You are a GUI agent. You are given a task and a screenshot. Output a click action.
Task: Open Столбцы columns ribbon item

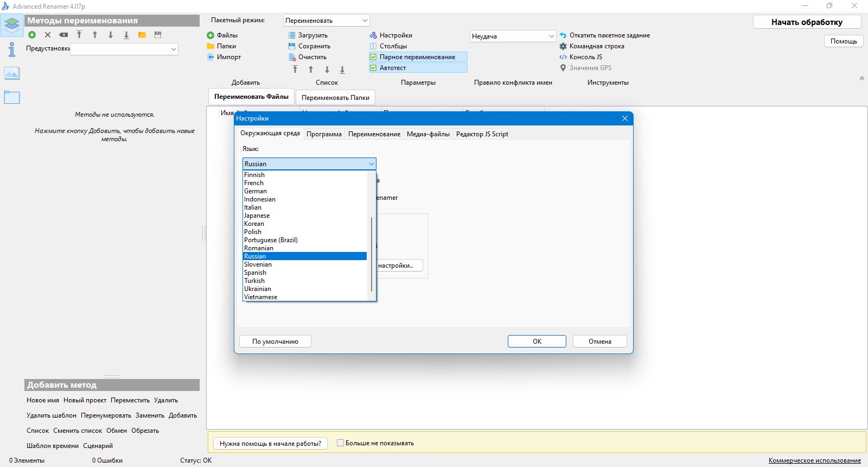388,46
